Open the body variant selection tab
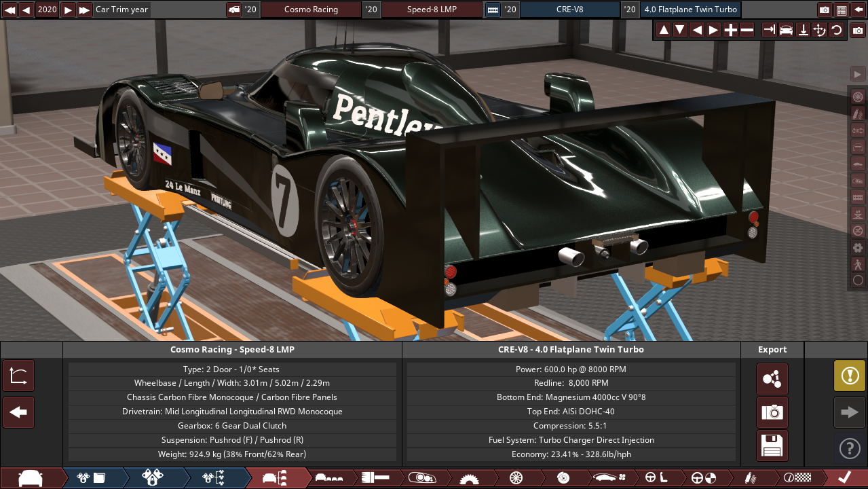Viewport: 868px width, 489px height. tap(330, 478)
